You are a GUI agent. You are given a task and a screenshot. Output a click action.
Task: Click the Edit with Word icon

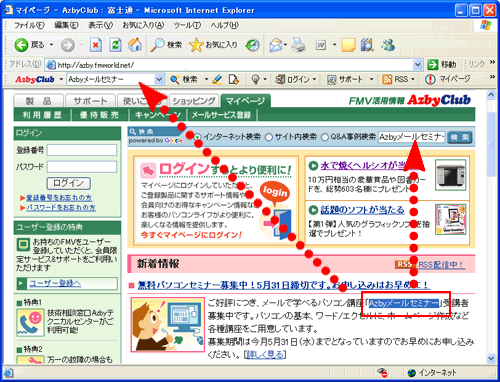pos(321,45)
